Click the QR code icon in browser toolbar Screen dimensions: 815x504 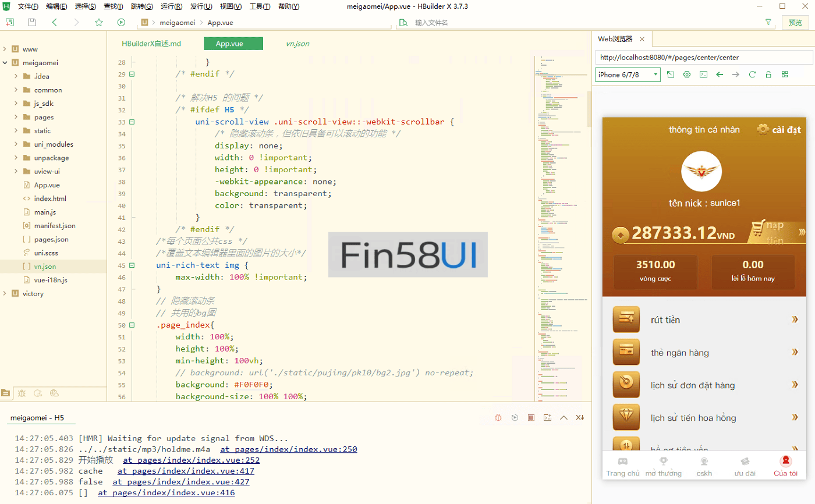(x=785, y=74)
